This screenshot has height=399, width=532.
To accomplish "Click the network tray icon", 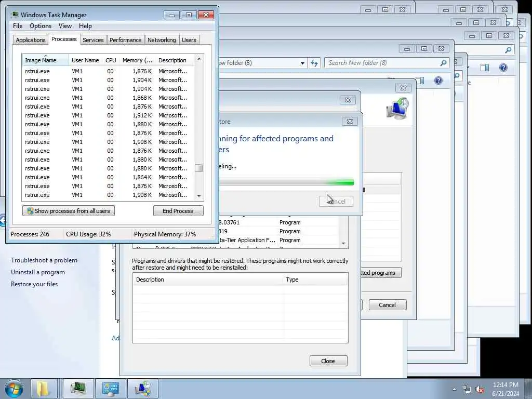I will pos(467,390).
